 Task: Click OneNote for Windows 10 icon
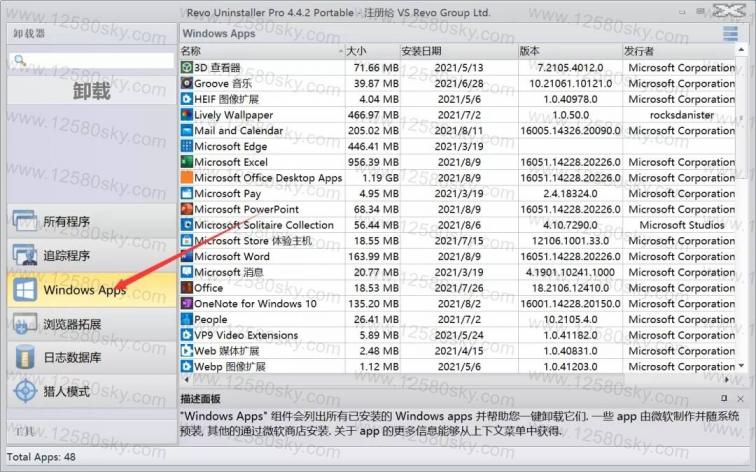[x=187, y=304]
